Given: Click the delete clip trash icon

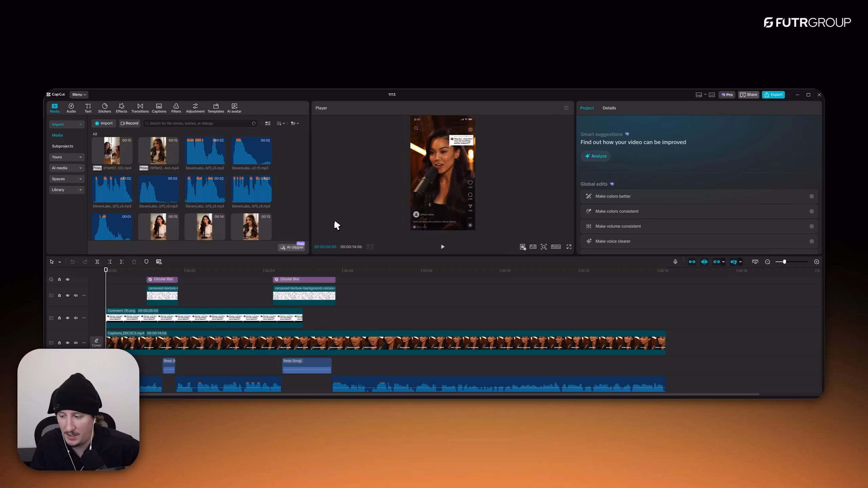Looking at the screenshot, I should tap(134, 262).
